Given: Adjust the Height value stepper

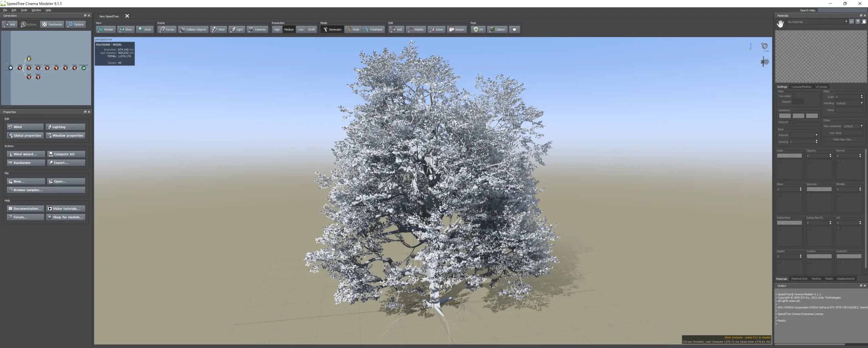Looking at the screenshot, I should coord(801,256).
